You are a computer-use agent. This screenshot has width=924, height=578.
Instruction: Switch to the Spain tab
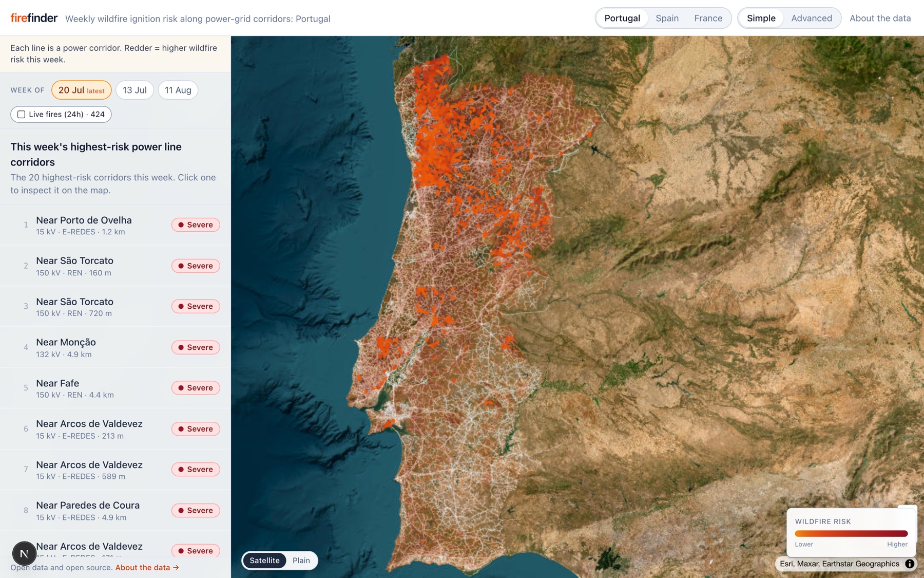click(667, 18)
